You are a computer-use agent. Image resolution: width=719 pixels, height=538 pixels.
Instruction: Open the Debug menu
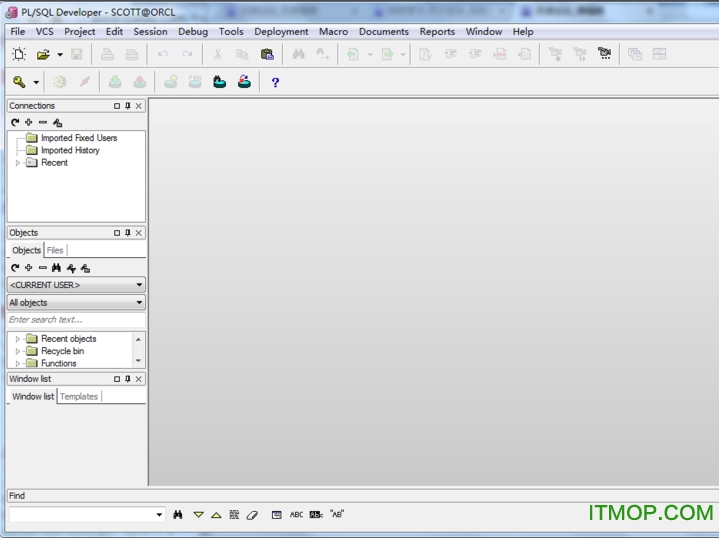[193, 32]
